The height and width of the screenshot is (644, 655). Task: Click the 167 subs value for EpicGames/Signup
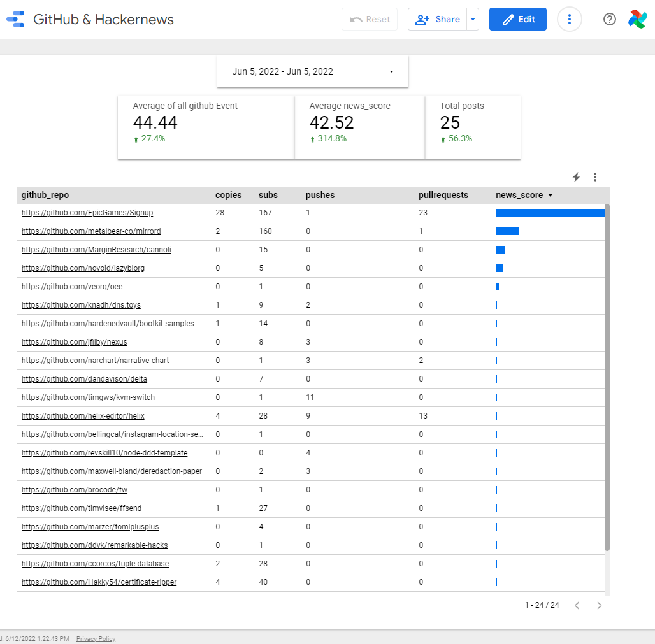pos(265,213)
